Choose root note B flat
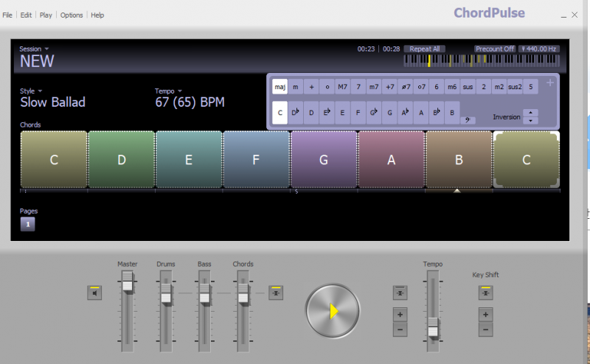Viewport: 590px width, 364px height. 437,113
